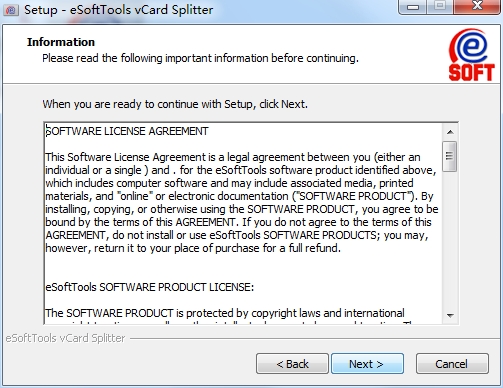Click the red and blue eSoft logo

click(471, 55)
